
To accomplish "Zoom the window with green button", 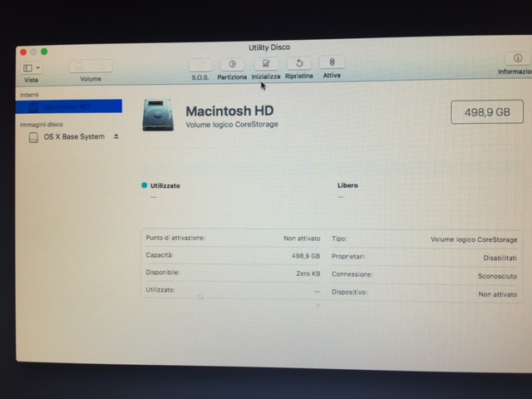I will (x=44, y=52).
